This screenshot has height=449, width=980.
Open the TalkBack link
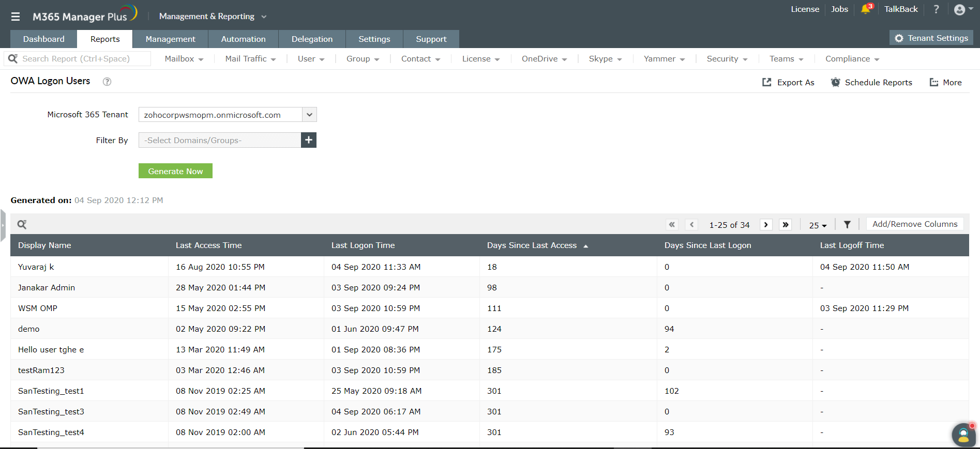pyautogui.click(x=901, y=9)
